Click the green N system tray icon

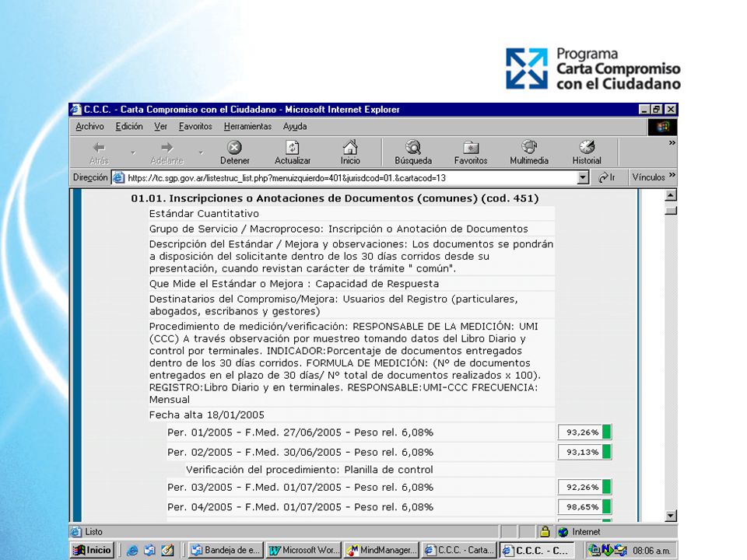606,551
